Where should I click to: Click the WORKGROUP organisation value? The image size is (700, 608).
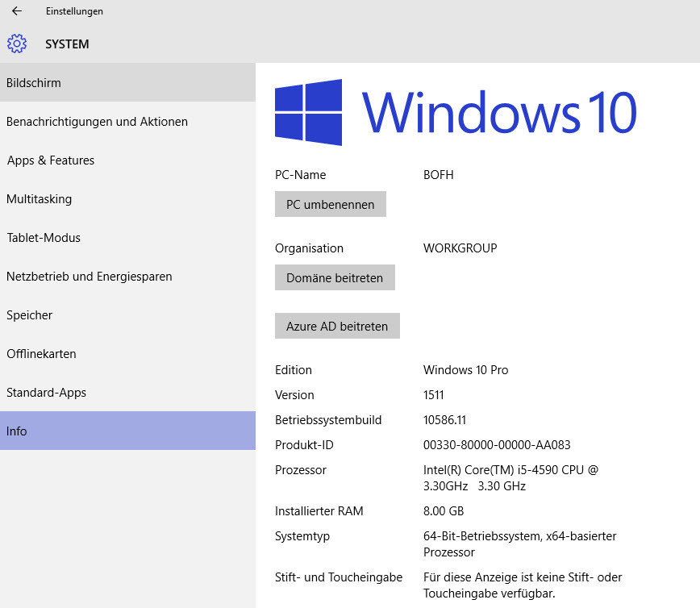(460, 248)
